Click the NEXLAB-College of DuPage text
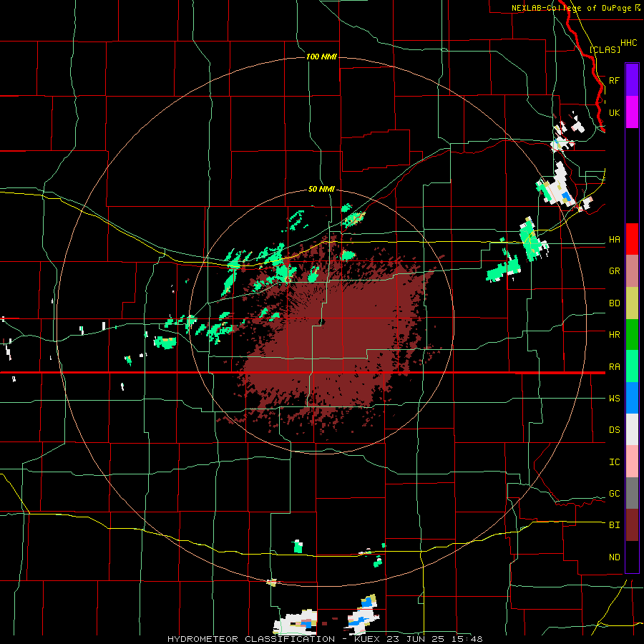644x644 pixels. (571, 8)
